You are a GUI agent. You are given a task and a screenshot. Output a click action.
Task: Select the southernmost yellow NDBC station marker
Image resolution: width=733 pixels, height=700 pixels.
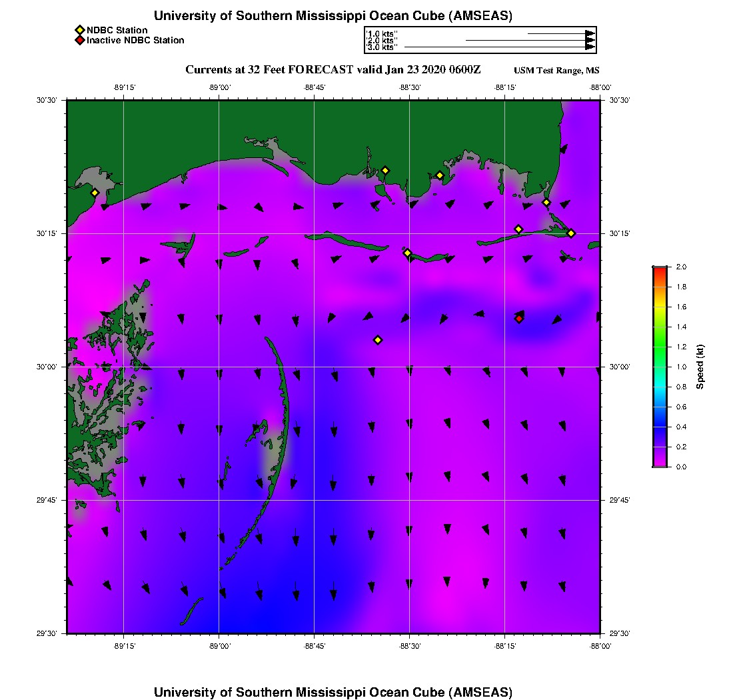(378, 340)
